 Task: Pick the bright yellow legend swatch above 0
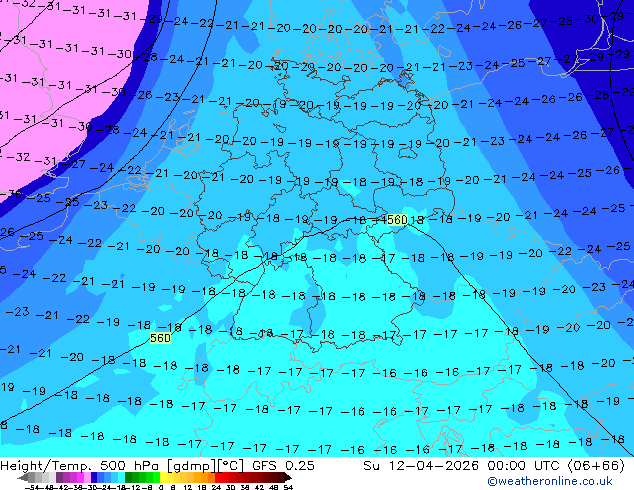click(x=163, y=477)
